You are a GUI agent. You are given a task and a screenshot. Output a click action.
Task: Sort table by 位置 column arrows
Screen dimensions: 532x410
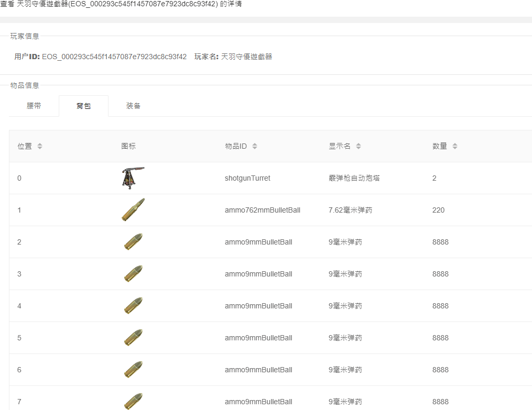(40, 146)
